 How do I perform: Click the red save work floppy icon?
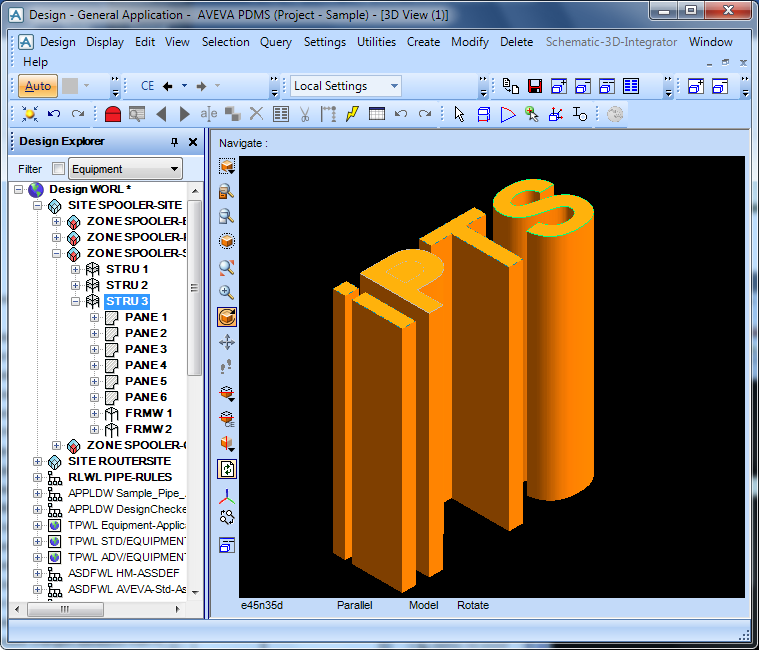pos(534,86)
